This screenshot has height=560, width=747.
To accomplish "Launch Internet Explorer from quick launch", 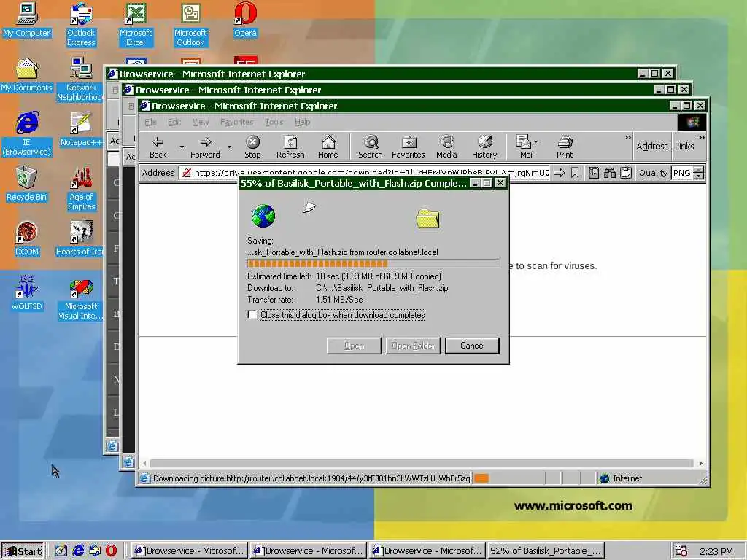I will (x=78, y=551).
